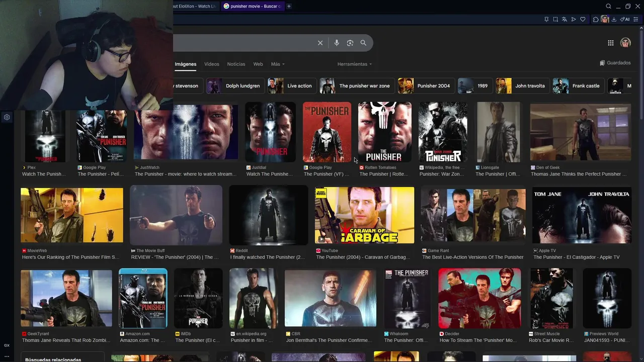The image size is (644, 362).
Task: Open browser extensions icon
Action: pos(596,20)
